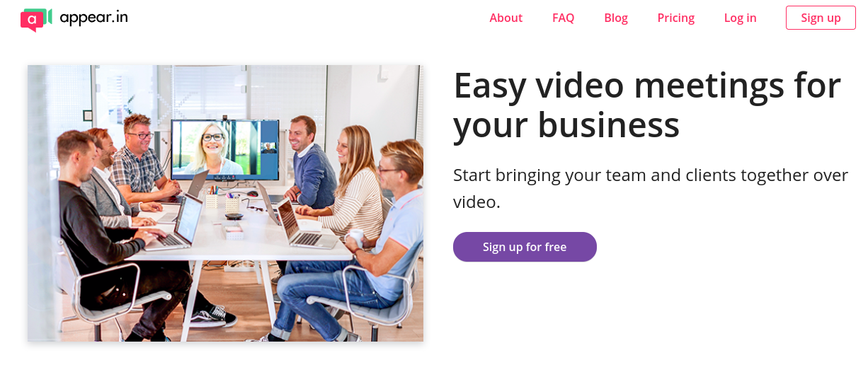Click the white mug held by man

coord(355,238)
